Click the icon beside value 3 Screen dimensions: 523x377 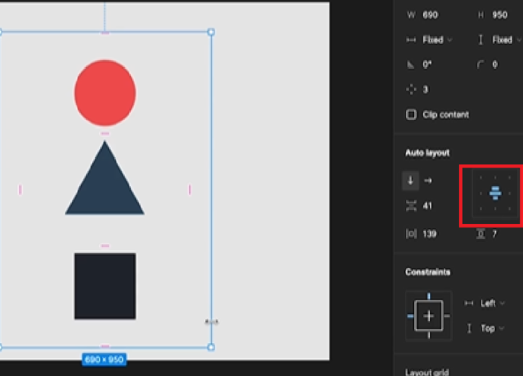coord(411,89)
